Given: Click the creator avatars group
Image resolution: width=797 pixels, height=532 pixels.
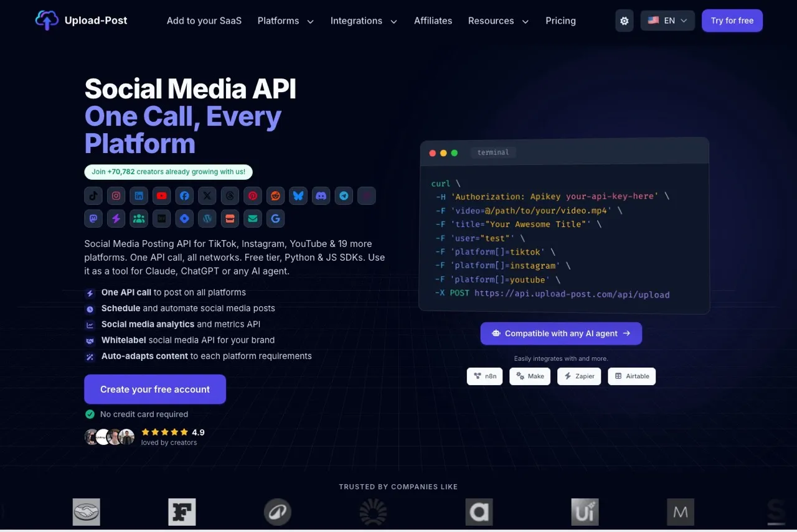Looking at the screenshot, I should point(110,437).
